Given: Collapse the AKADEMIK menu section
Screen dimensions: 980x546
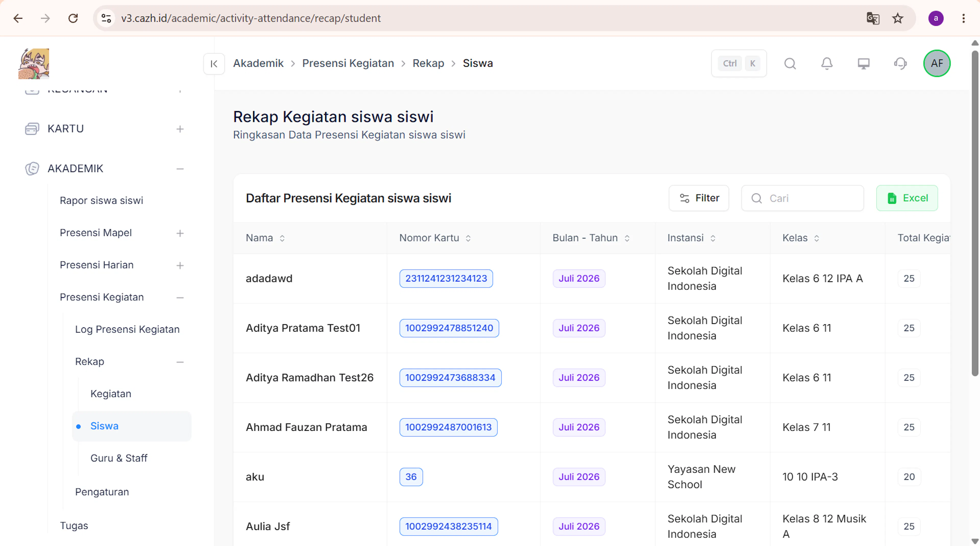Looking at the screenshot, I should (180, 169).
